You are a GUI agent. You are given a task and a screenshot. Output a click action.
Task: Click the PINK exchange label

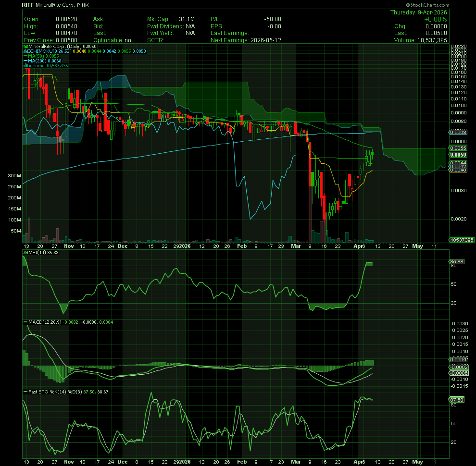coord(83,5)
